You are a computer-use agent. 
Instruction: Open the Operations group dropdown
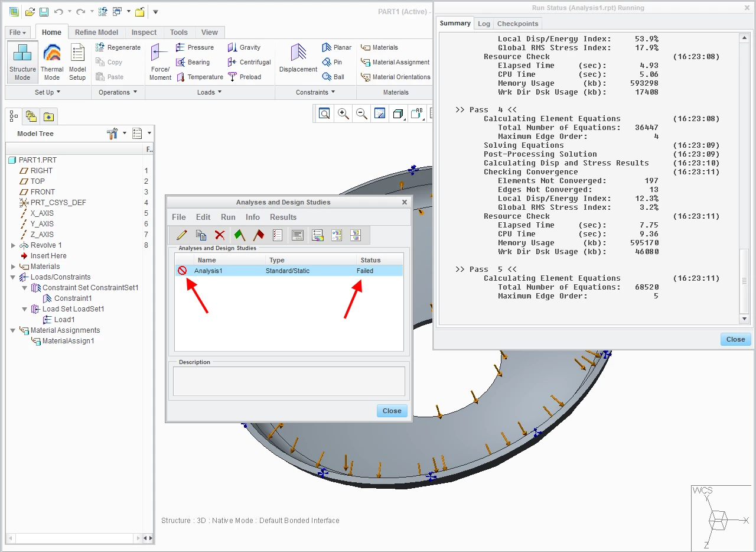click(118, 92)
